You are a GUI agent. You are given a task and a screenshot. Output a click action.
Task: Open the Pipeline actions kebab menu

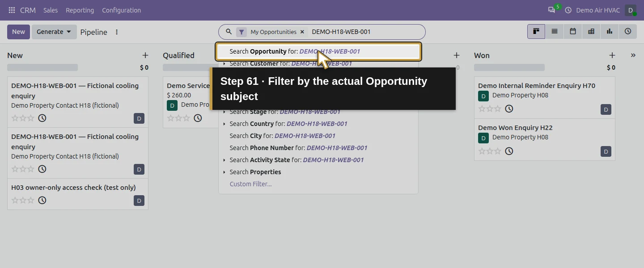point(117,32)
